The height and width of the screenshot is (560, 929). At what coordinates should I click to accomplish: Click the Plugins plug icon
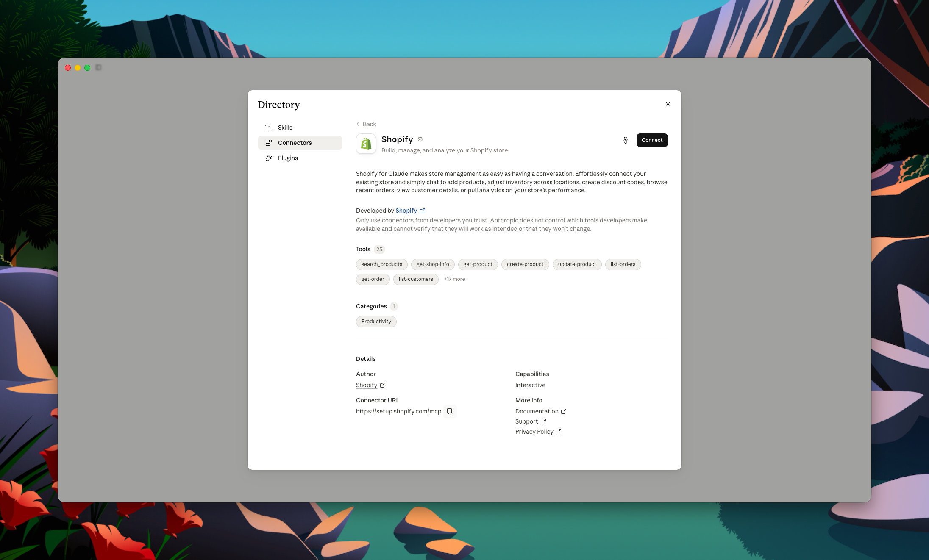click(269, 158)
